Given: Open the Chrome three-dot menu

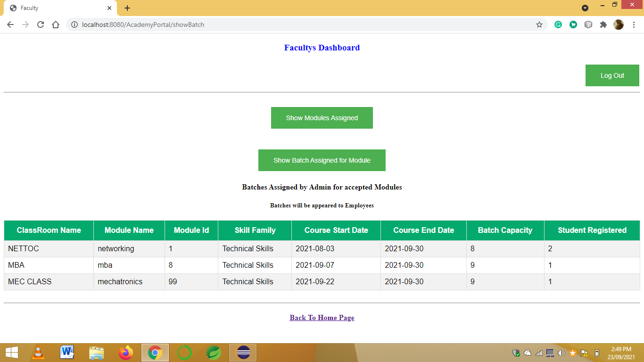Looking at the screenshot, I should pyautogui.click(x=634, y=24).
